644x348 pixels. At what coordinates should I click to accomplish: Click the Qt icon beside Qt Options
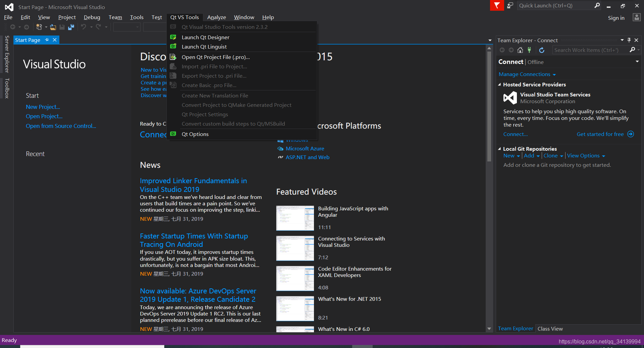tap(173, 134)
